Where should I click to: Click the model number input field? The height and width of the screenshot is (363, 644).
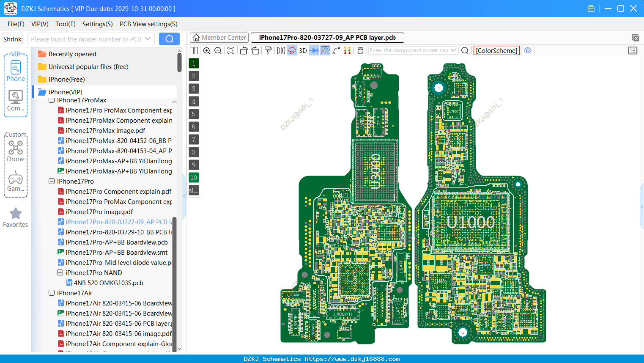[x=86, y=39]
